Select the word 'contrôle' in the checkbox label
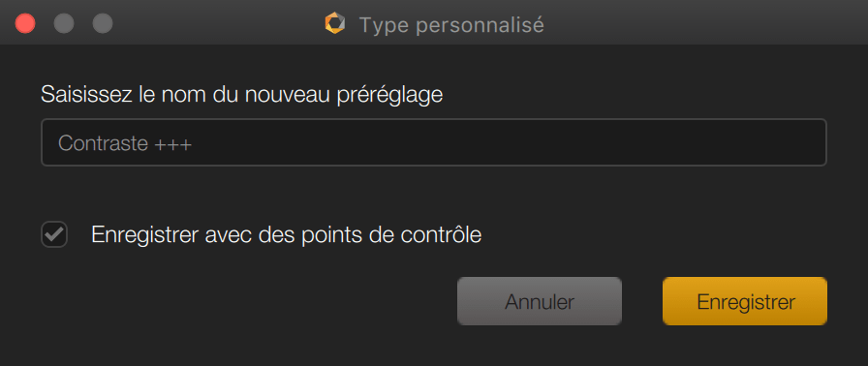This screenshot has height=366, width=868. click(440, 235)
